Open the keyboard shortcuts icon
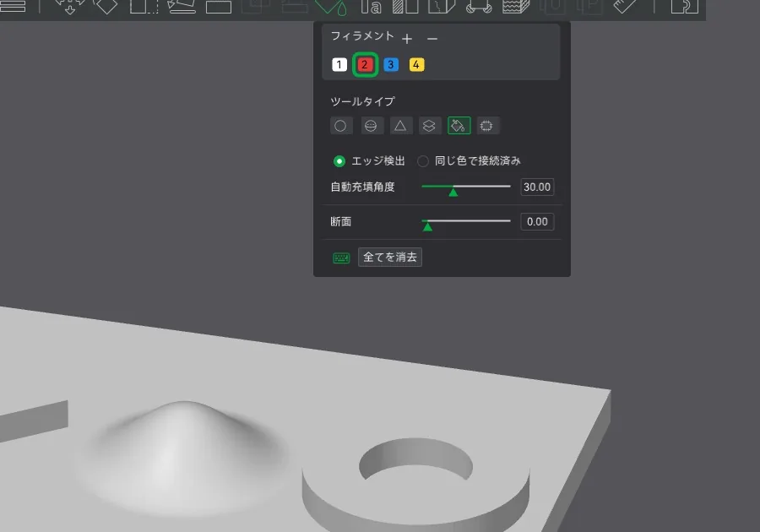This screenshot has height=532, width=760. 341,258
